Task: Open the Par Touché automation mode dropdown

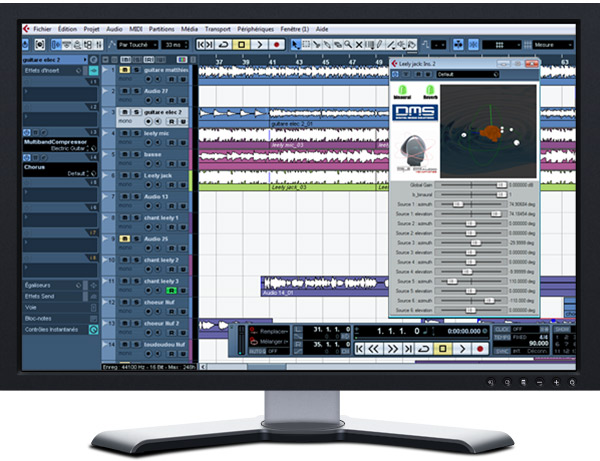Action: pyautogui.click(x=137, y=45)
